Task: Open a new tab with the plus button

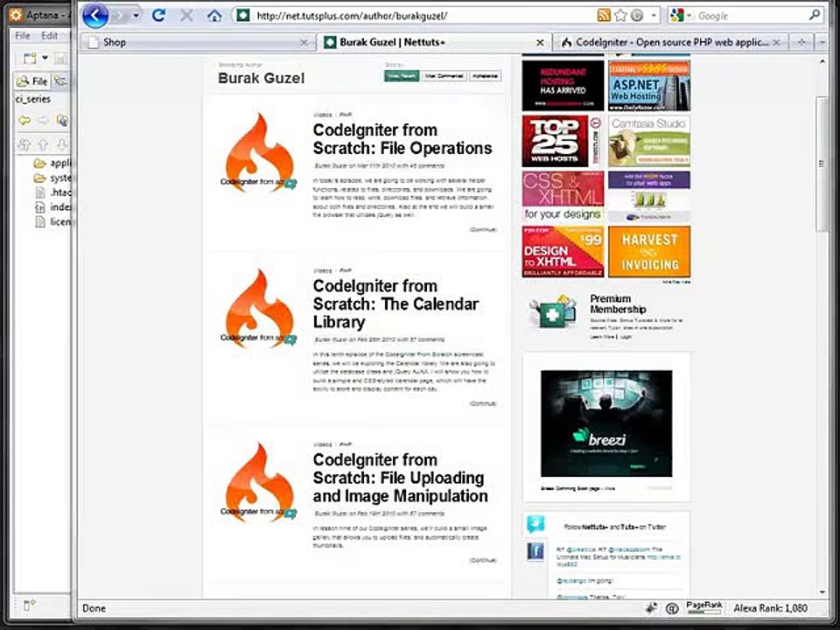Action: pos(801,42)
